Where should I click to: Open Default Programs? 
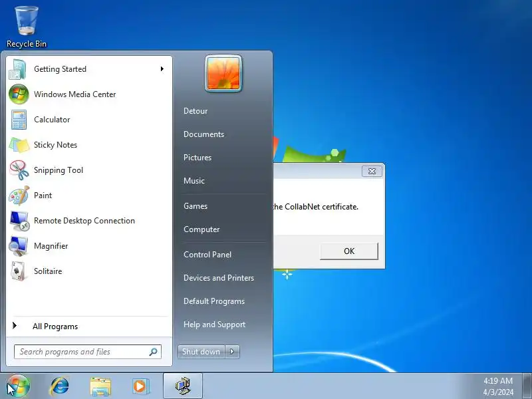click(x=214, y=301)
